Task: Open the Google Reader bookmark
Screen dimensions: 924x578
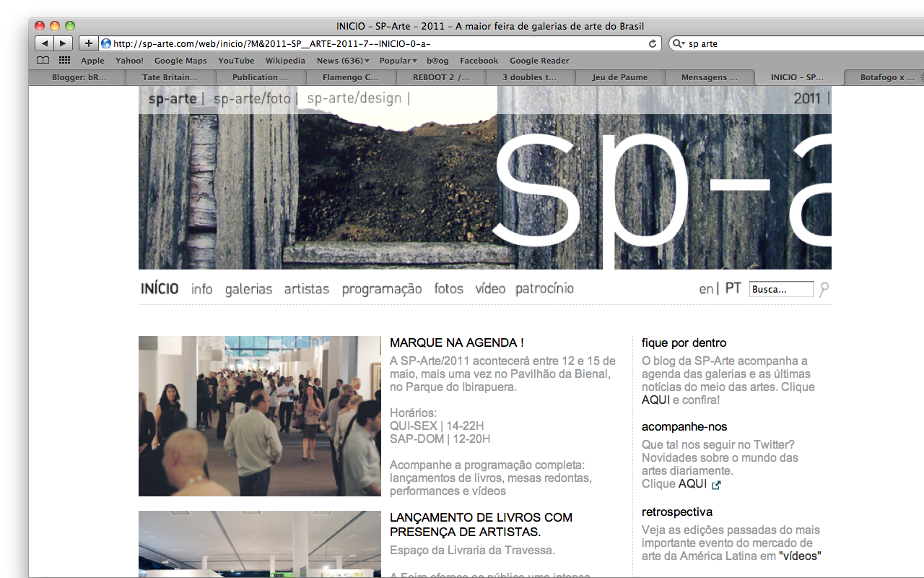Action: click(x=539, y=61)
